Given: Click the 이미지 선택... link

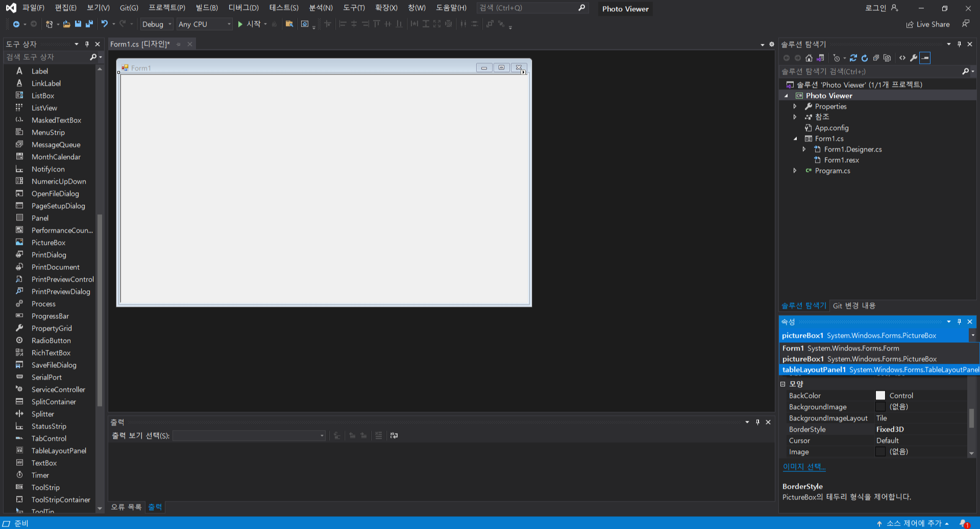Looking at the screenshot, I should pyautogui.click(x=804, y=467).
